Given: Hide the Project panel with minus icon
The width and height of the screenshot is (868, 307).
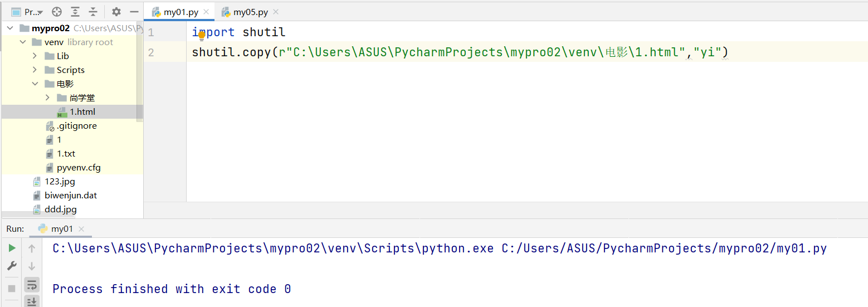Looking at the screenshot, I should 134,12.
